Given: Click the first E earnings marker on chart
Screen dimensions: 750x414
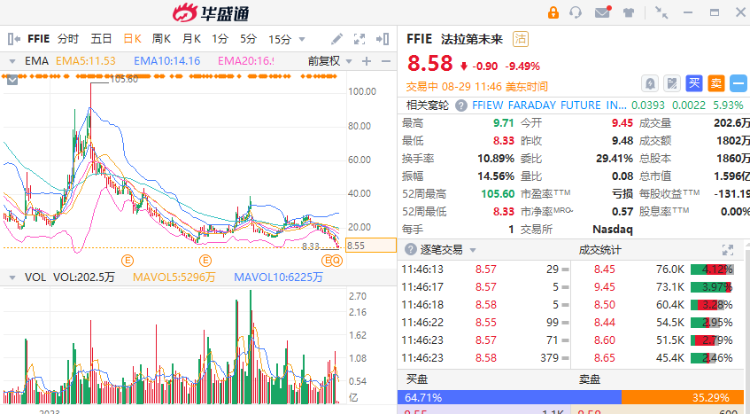Looking at the screenshot, I should click(127, 261).
